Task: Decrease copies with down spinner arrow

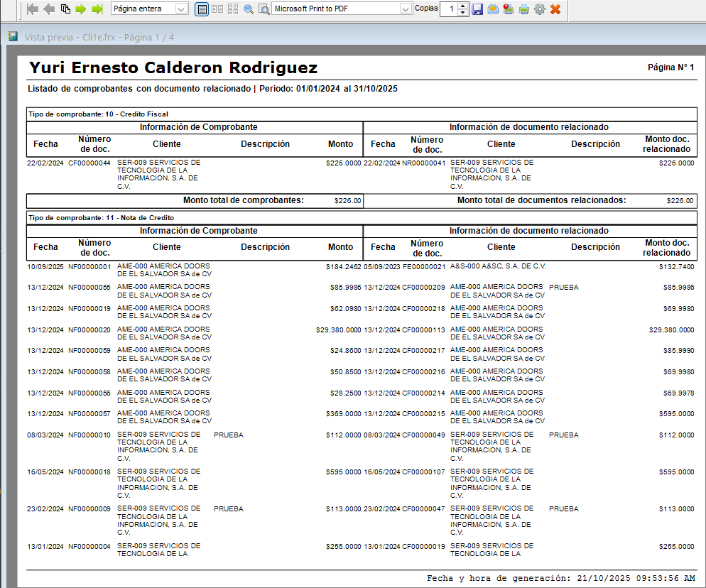Action: 463,12
